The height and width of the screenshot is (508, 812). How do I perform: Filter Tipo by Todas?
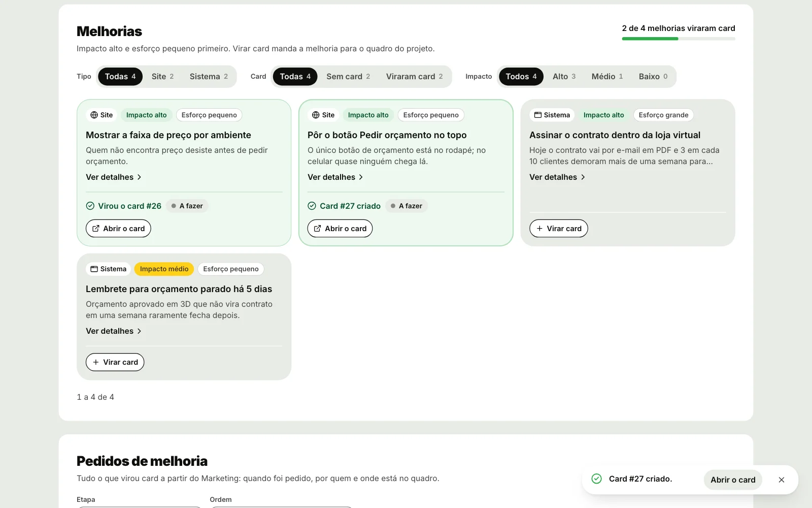[x=120, y=77]
